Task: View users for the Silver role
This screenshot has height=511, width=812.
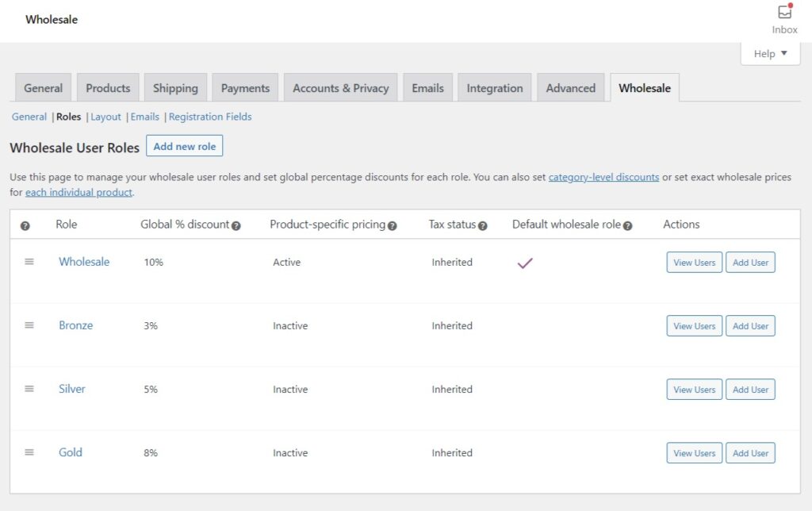Action: [693, 389]
